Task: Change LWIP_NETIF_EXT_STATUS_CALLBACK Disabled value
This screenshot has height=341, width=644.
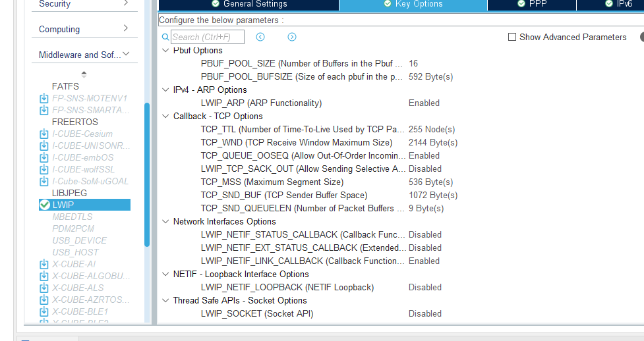Action: [x=425, y=248]
